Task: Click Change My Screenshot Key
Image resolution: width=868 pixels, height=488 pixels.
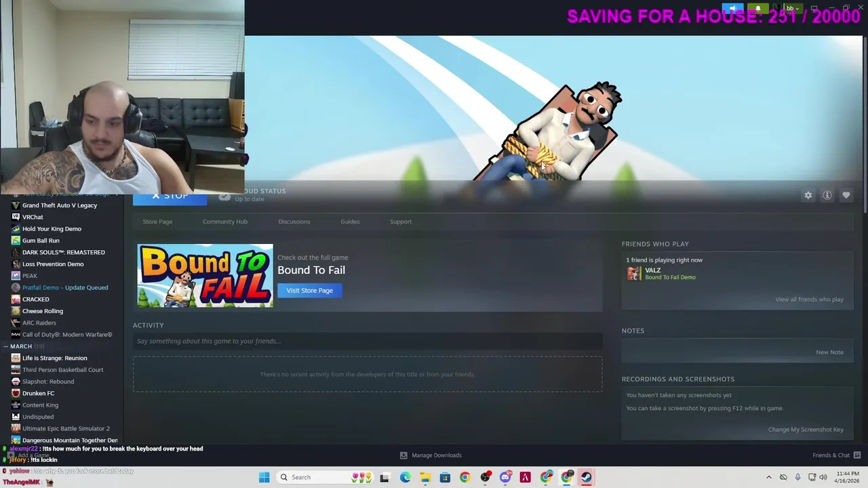Action: [x=806, y=430]
